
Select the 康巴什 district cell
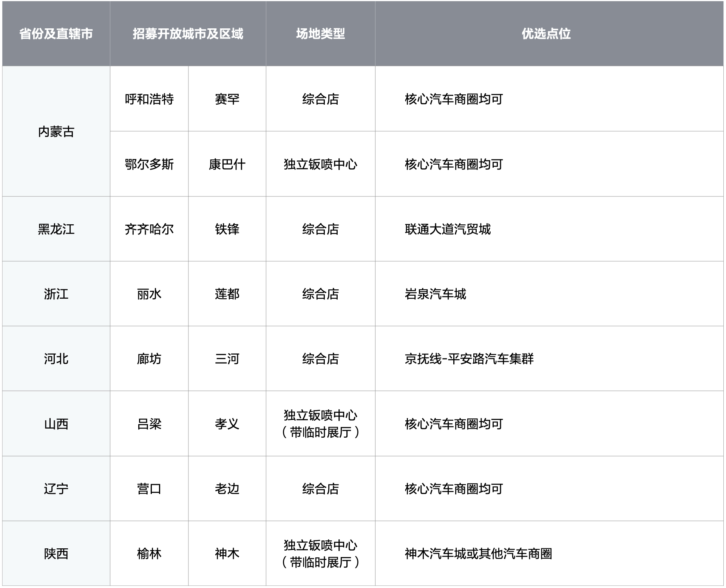227,164
